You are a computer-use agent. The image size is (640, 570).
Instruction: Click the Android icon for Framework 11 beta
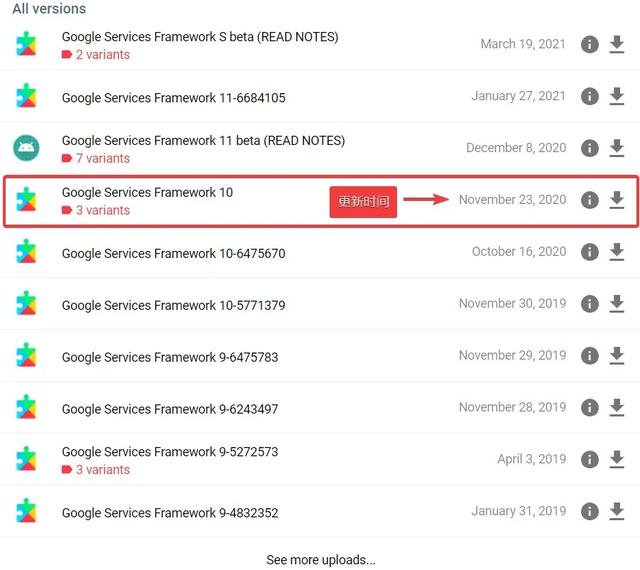click(26, 148)
